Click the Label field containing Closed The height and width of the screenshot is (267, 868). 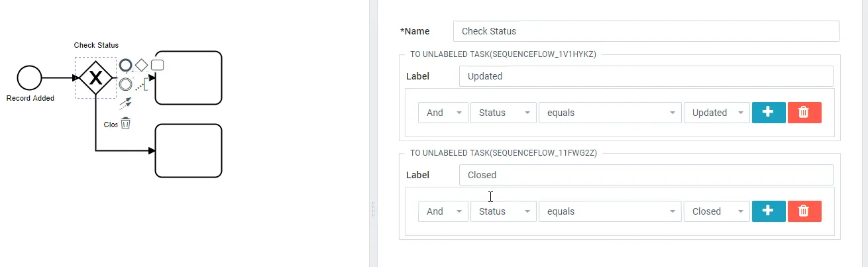click(645, 175)
